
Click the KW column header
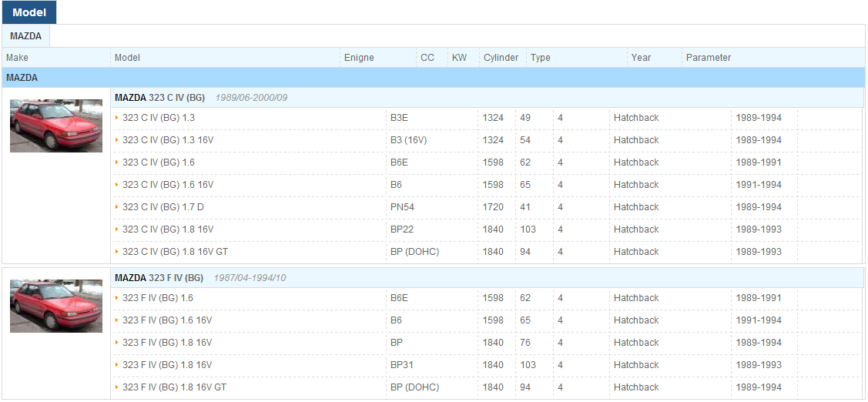pyautogui.click(x=459, y=58)
